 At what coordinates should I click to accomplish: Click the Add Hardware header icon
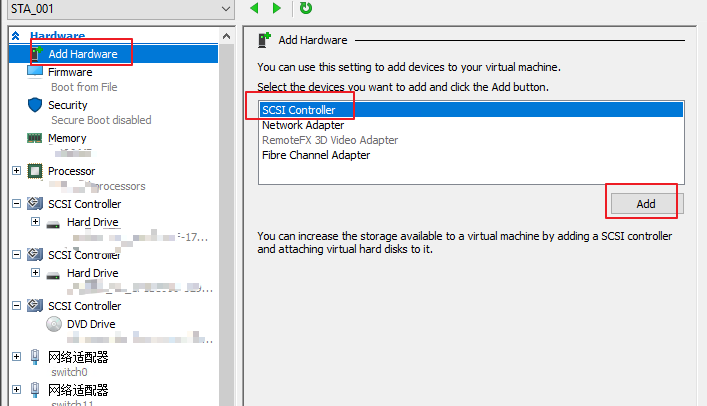[264, 40]
